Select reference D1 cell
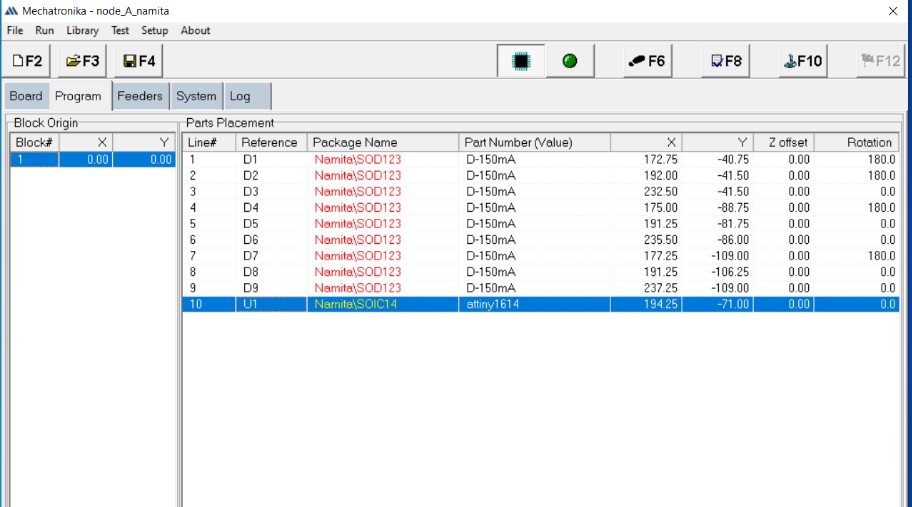Viewport: 912px width, 507px height. pyautogui.click(x=271, y=159)
